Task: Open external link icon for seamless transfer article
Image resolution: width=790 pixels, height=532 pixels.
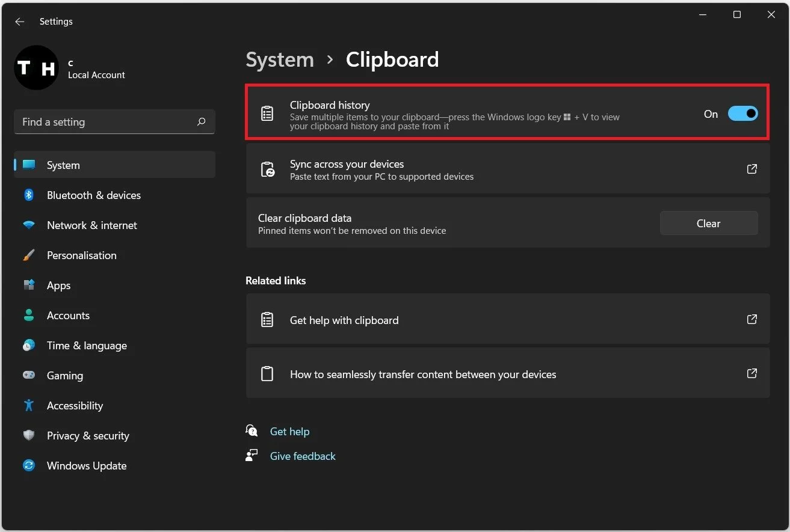Action: pyautogui.click(x=751, y=373)
